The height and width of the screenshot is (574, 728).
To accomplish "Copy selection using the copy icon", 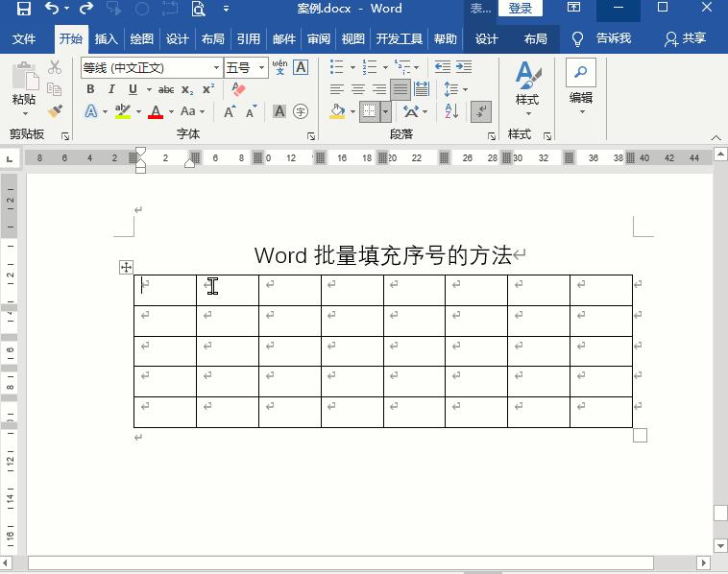I will click(x=54, y=88).
